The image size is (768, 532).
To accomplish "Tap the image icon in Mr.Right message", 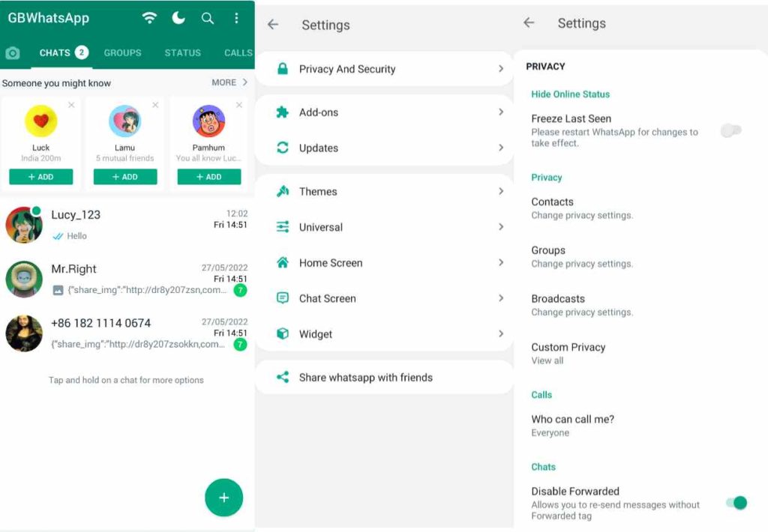I will (x=58, y=290).
